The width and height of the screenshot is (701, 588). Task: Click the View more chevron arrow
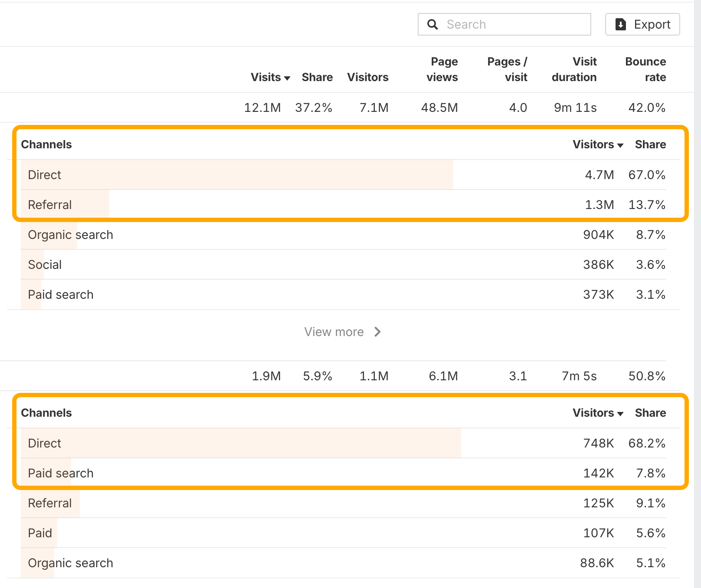(377, 332)
